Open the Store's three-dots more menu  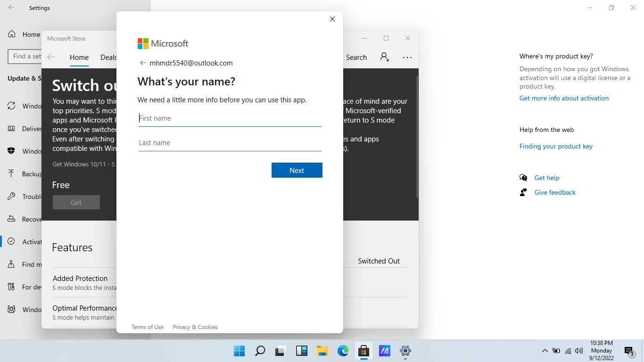[407, 58]
